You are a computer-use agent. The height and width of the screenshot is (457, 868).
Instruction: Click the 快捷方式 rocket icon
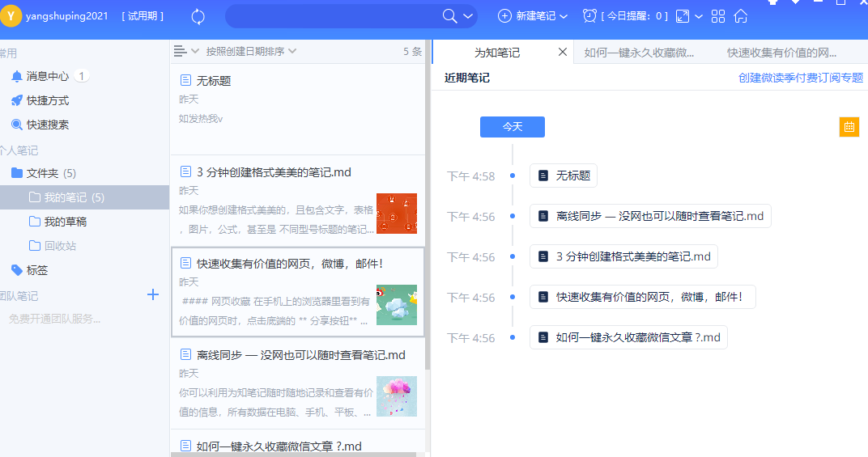(x=17, y=100)
